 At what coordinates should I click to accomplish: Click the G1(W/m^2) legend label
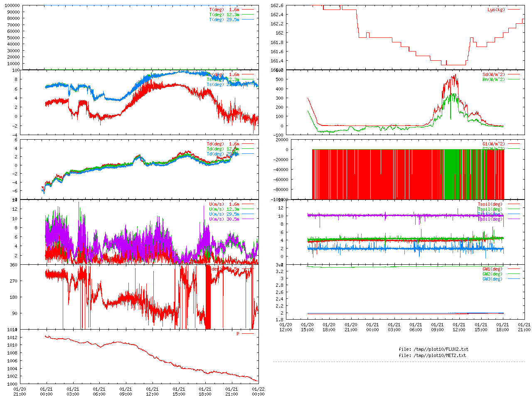(494, 144)
